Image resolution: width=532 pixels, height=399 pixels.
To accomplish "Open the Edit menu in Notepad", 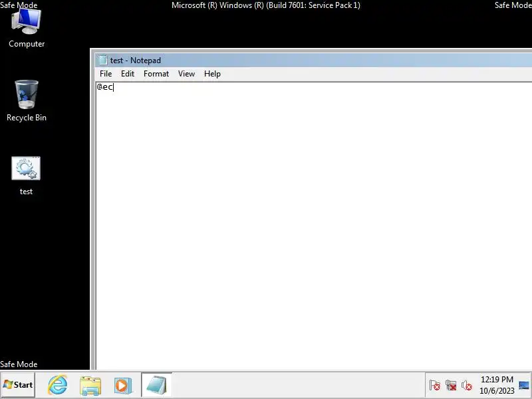I will 128,74.
